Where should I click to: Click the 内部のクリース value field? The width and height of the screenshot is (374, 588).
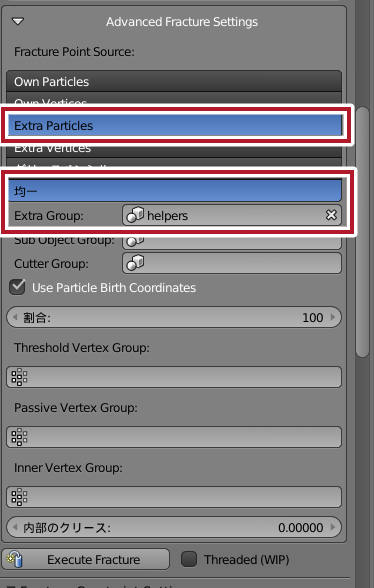point(174,527)
